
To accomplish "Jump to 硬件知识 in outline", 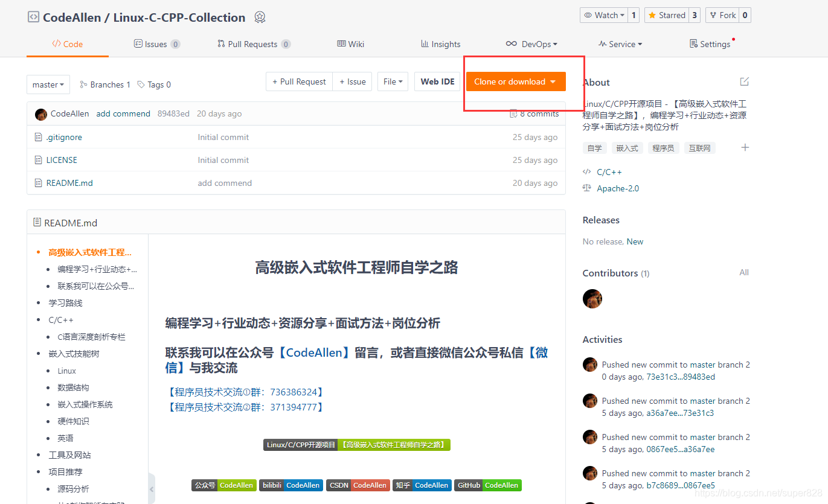I will (73, 421).
